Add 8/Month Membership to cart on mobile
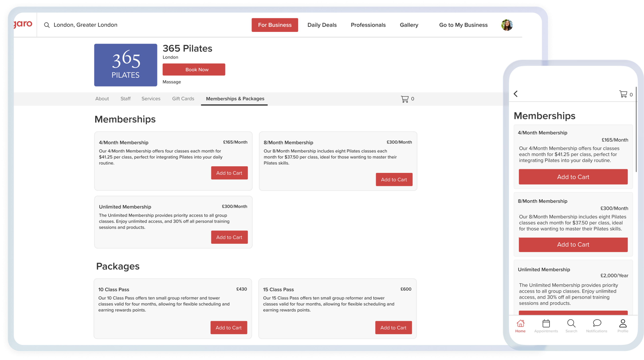Screen dimensions: 644x360 573,244
